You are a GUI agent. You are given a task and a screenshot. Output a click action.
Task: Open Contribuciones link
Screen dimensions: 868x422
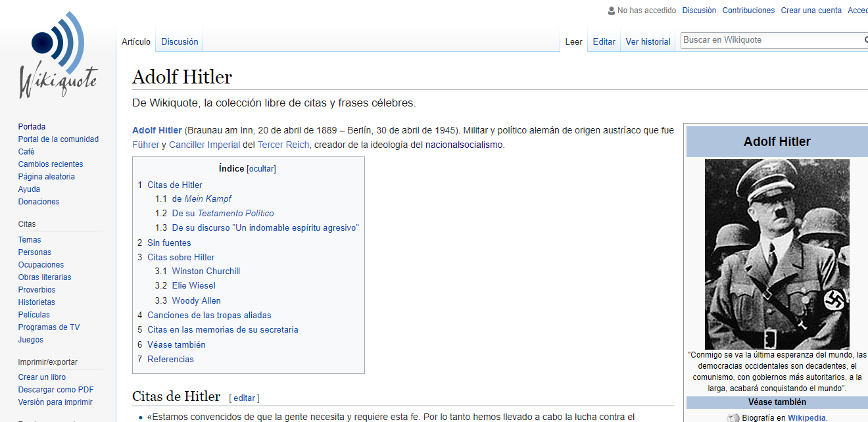[748, 11]
